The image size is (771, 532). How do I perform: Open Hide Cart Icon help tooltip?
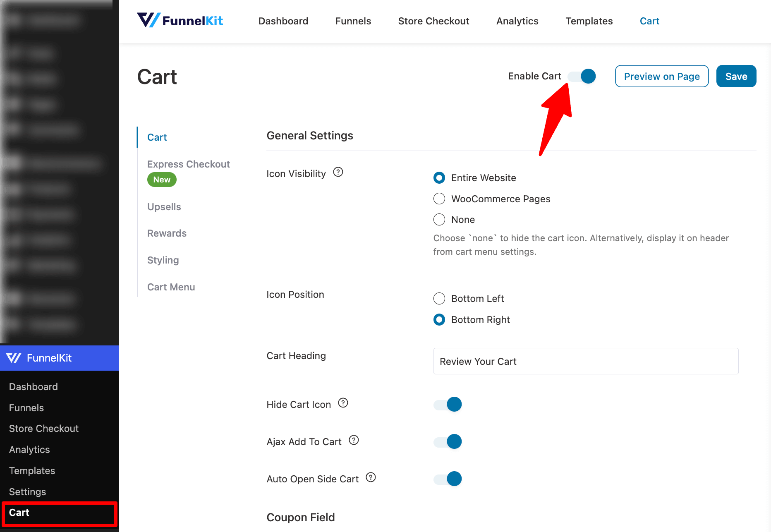pyautogui.click(x=343, y=403)
